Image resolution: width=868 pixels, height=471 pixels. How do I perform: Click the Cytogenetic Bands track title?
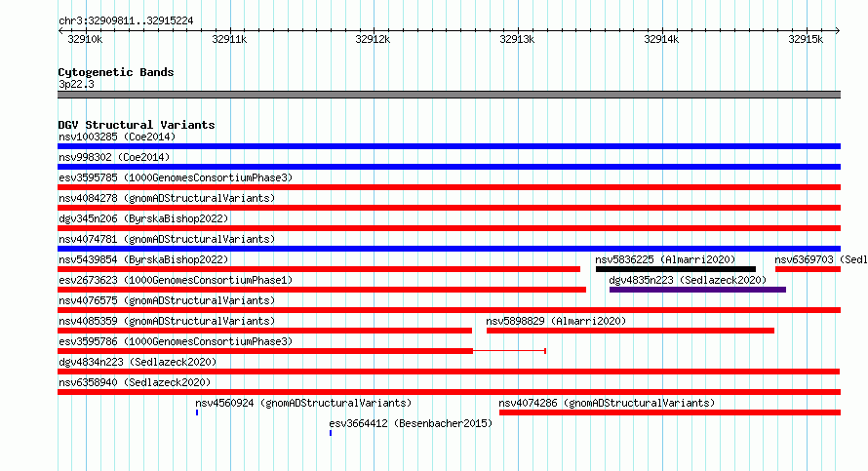coord(116,72)
